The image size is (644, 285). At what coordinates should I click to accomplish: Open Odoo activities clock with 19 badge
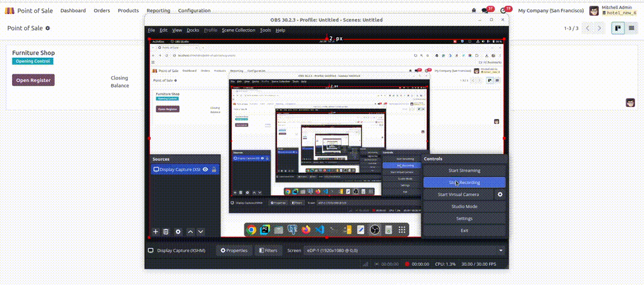tap(504, 11)
